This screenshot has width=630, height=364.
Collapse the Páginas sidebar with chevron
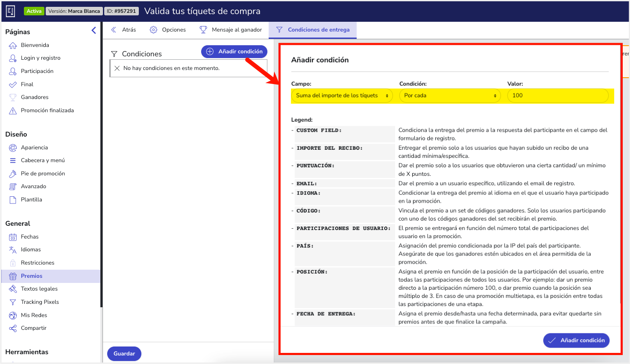tap(94, 30)
